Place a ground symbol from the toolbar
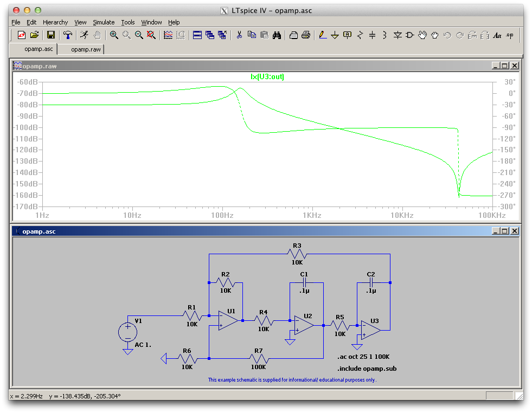Screen dimensions: 532x413 (335, 35)
